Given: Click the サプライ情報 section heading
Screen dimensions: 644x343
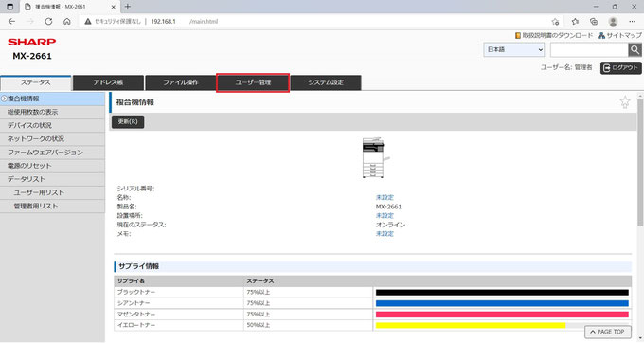Looking at the screenshot, I should click(x=139, y=266).
